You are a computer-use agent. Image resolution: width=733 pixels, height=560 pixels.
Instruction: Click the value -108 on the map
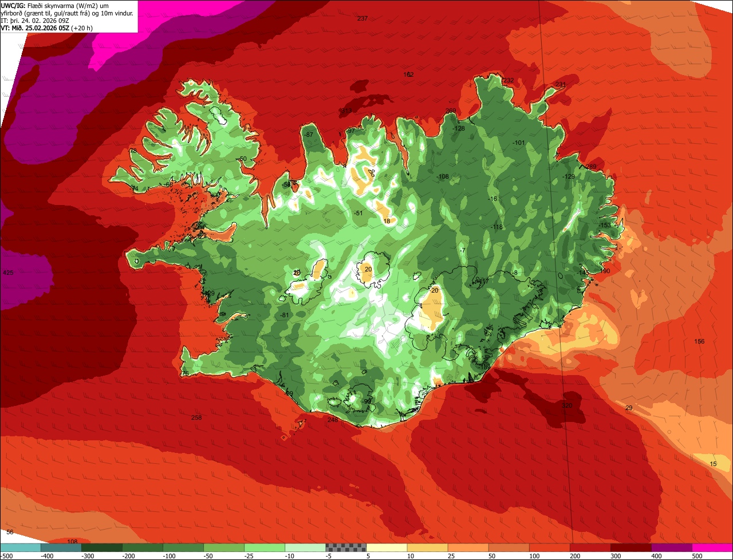point(443,176)
